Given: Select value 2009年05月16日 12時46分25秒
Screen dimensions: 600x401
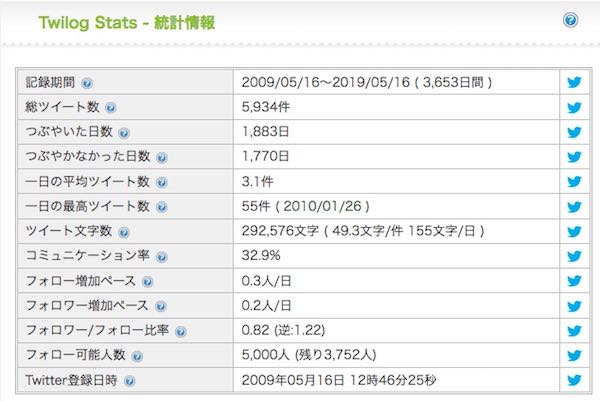Looking at the screenshot, I should [339, 380].
